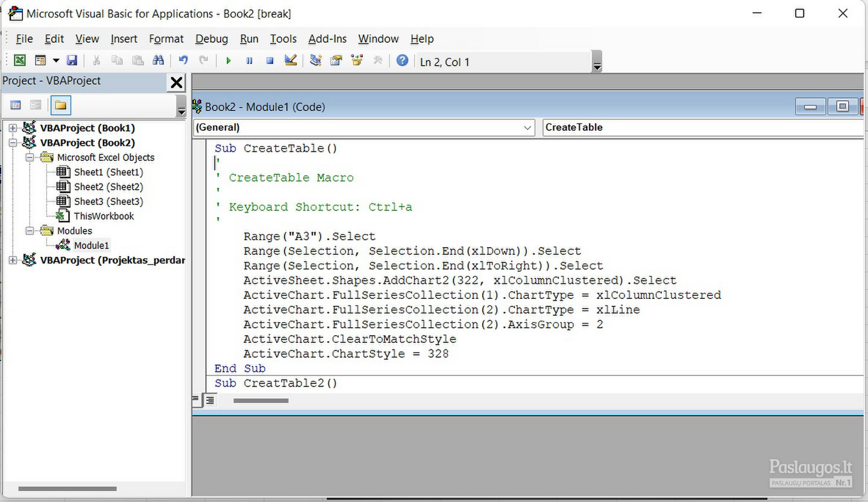The height and width of the screenshot is (502, 868).
Task: Select Module1 in project tree
Action: click(x=91, y=245)
